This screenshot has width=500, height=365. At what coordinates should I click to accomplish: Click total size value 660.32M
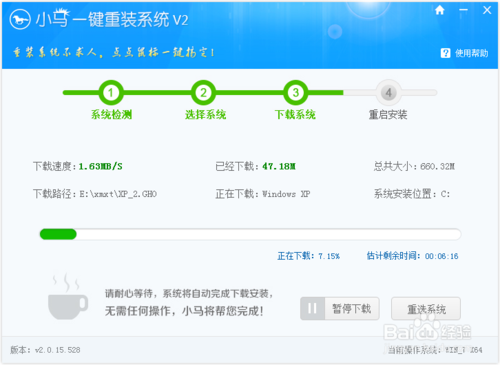tap(437, 166)
